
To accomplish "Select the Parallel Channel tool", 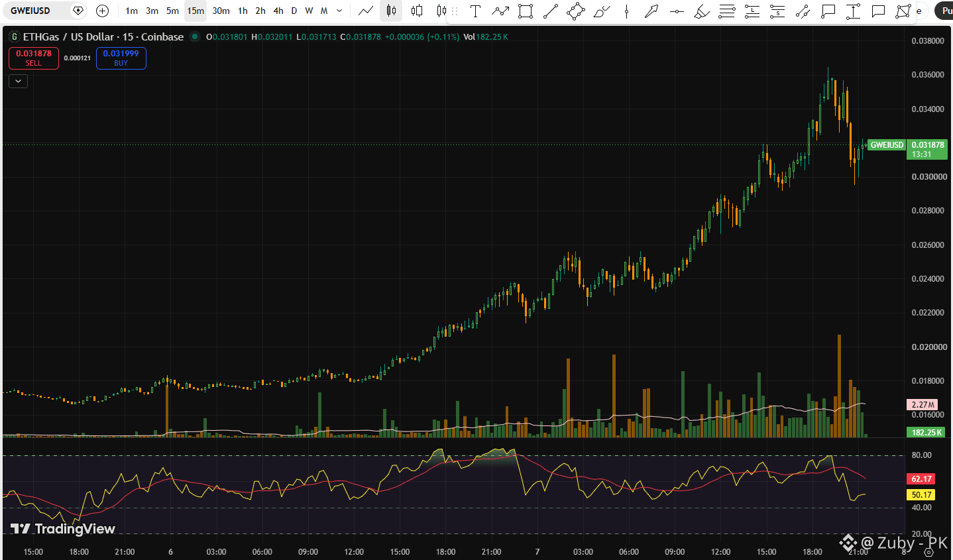I will pos(803,11).
